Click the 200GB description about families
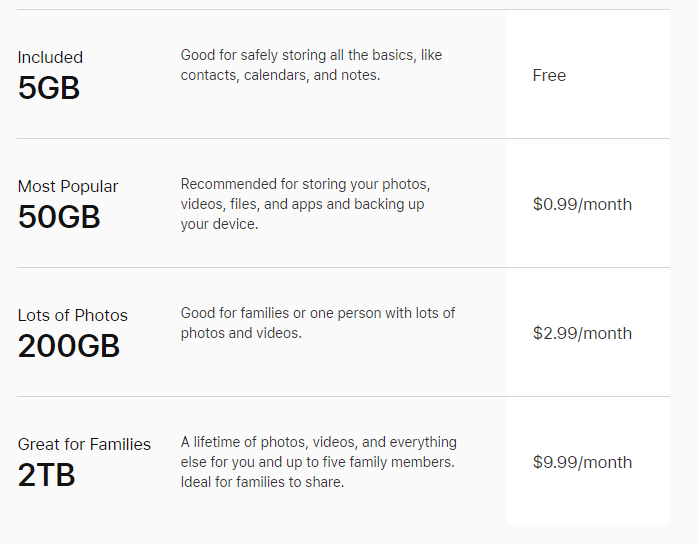This screenshot has width=698, height=544. point(318,323)
